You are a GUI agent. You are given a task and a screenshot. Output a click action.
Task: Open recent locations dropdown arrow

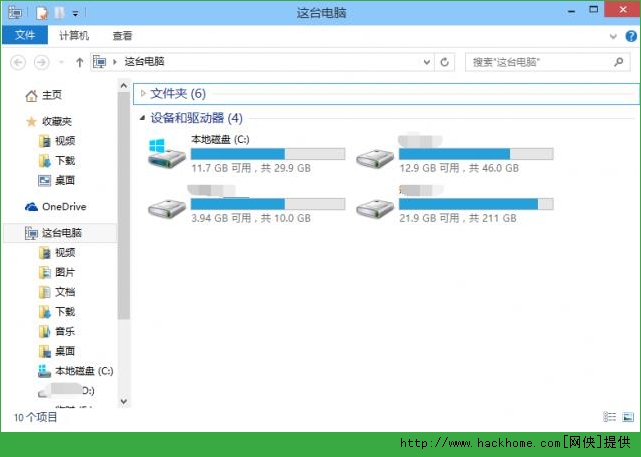pos(61,62)
